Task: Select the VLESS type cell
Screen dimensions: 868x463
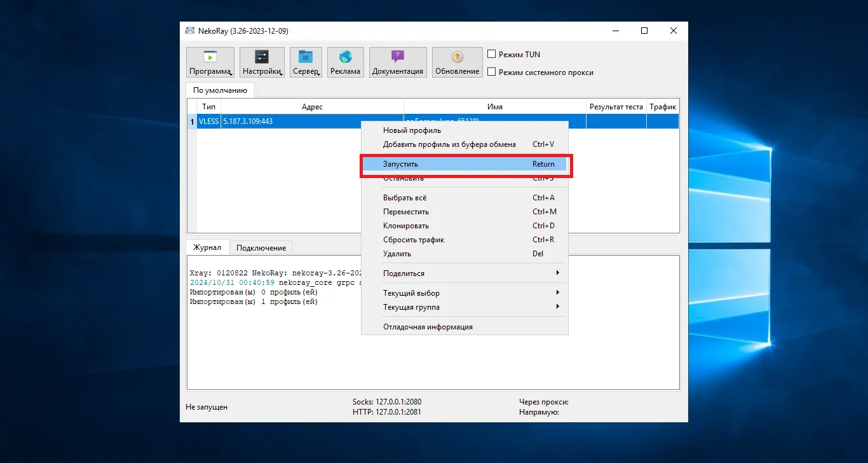Action: click(208, 121)
